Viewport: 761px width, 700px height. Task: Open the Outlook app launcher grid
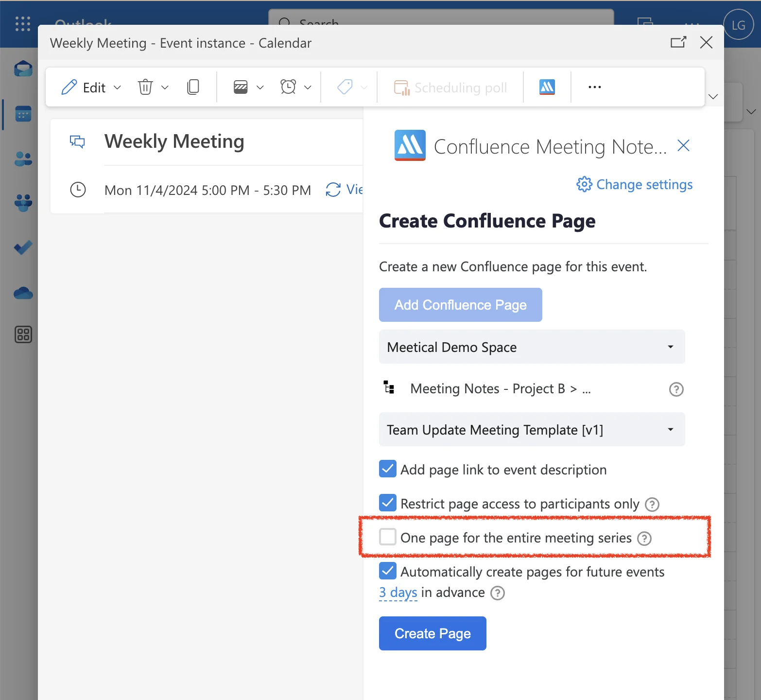pos(23,23)
